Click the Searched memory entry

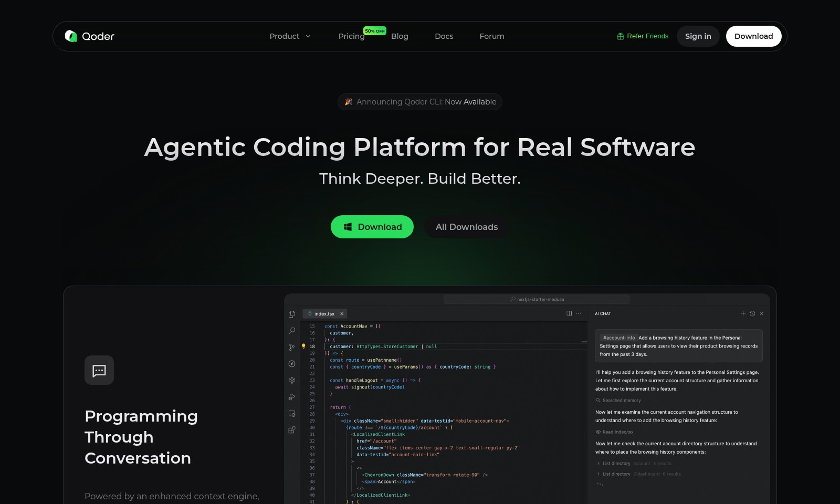click(x=618, y=401)
